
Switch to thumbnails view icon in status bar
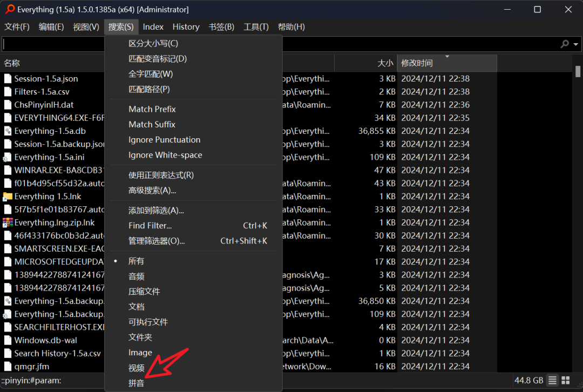click(566, 381)
